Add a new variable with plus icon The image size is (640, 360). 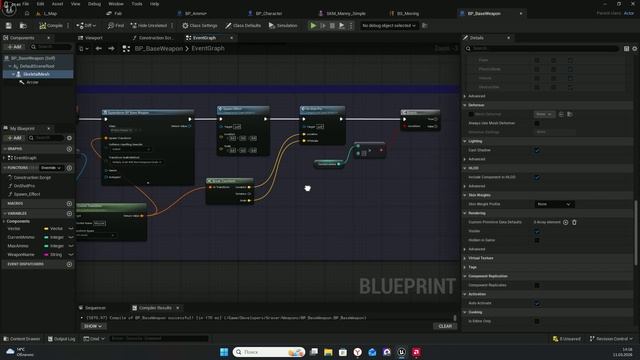click(69, 213)
